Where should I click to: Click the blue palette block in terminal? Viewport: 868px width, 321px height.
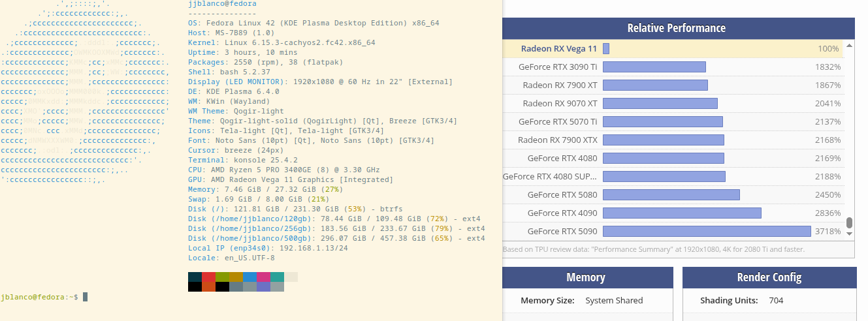click(x=249, y=277)
